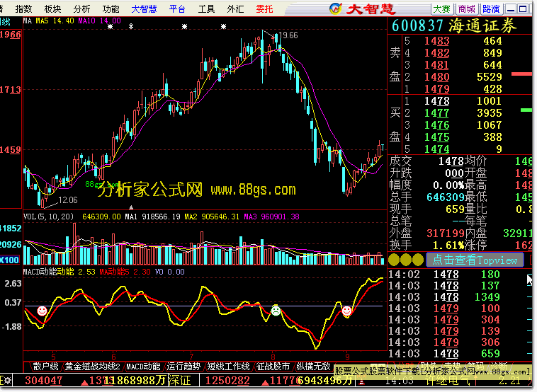Click the 商城 button
This screenshot has width=537, height=392.
tap(466, 9)
